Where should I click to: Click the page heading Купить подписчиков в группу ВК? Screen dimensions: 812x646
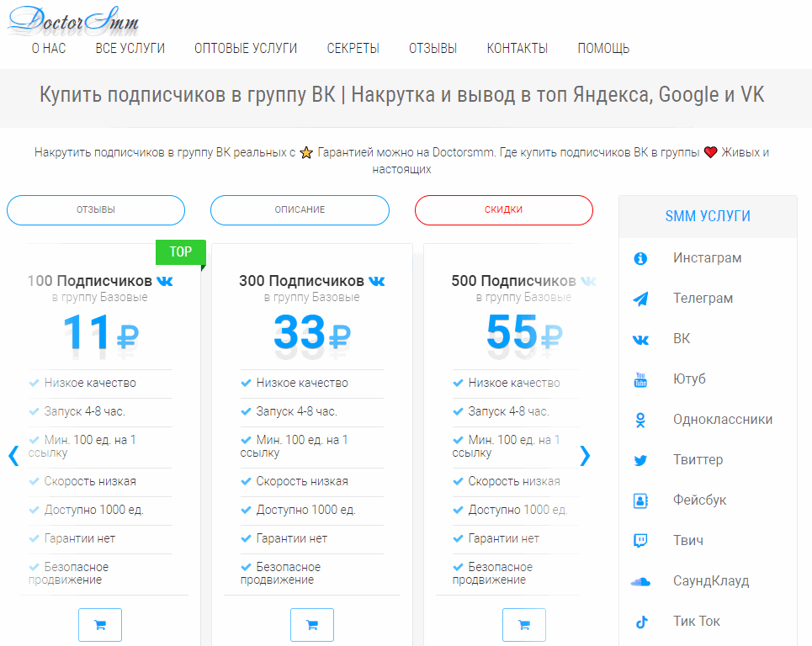(x=402, y=95)
